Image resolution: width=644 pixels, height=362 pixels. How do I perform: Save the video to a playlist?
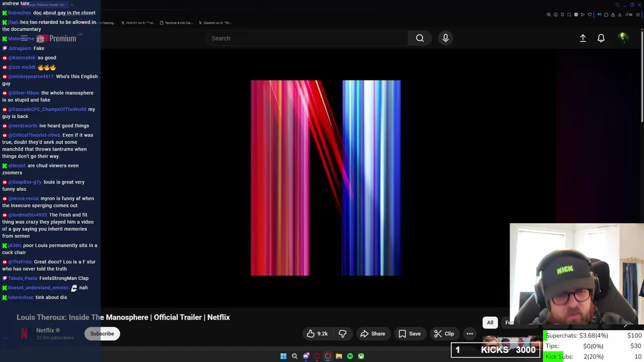coord(410,333)
